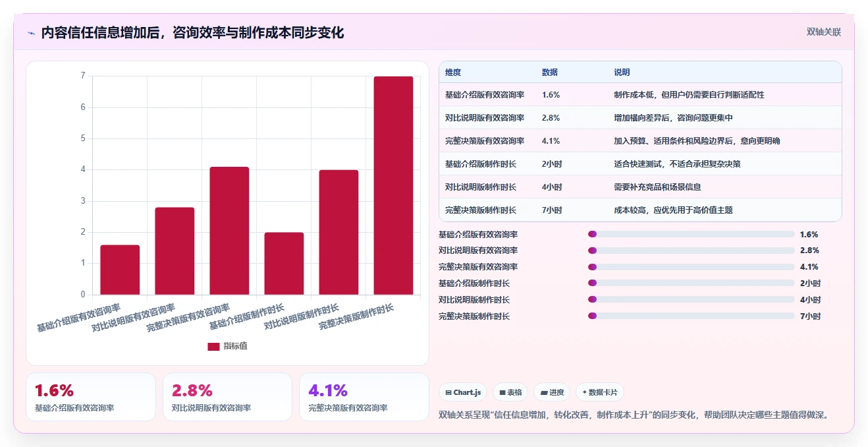Click the 双轴关联 label in header
The width and height of the screenshot is (868, 447).
pos(824,32)
